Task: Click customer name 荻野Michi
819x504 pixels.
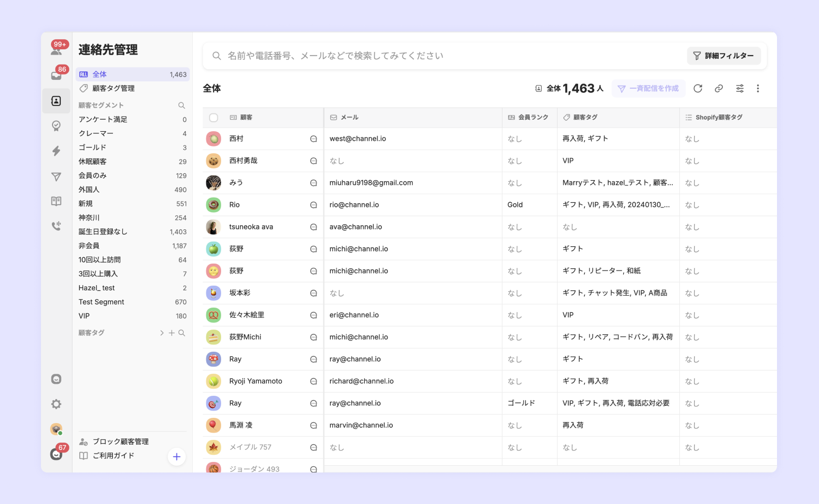Action: pos(245,338)
